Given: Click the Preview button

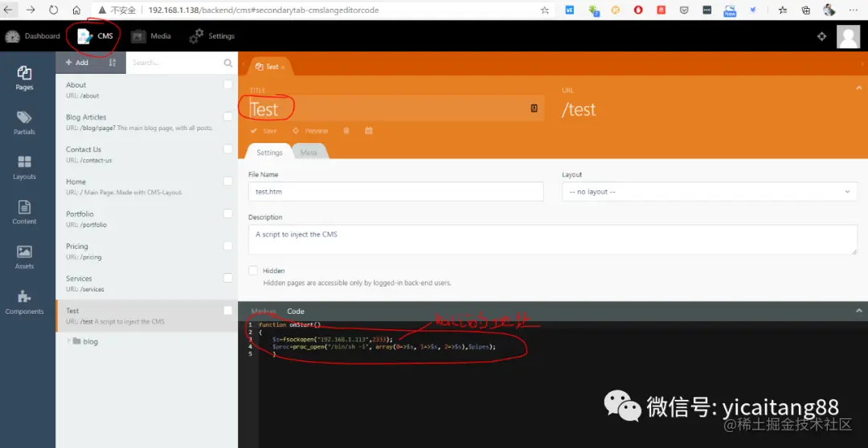Looking at the screenshot, I should pyautogui.click(x=310, y=131).
